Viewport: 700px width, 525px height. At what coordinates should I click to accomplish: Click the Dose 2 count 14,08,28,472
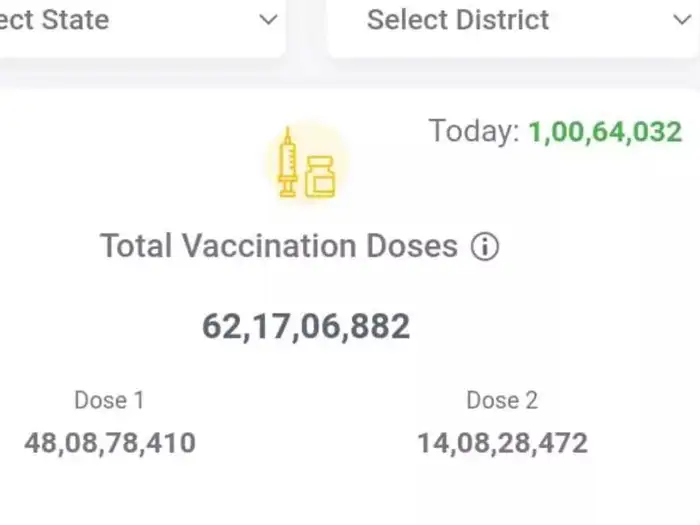pyautogui.click(x=502, y=443)
